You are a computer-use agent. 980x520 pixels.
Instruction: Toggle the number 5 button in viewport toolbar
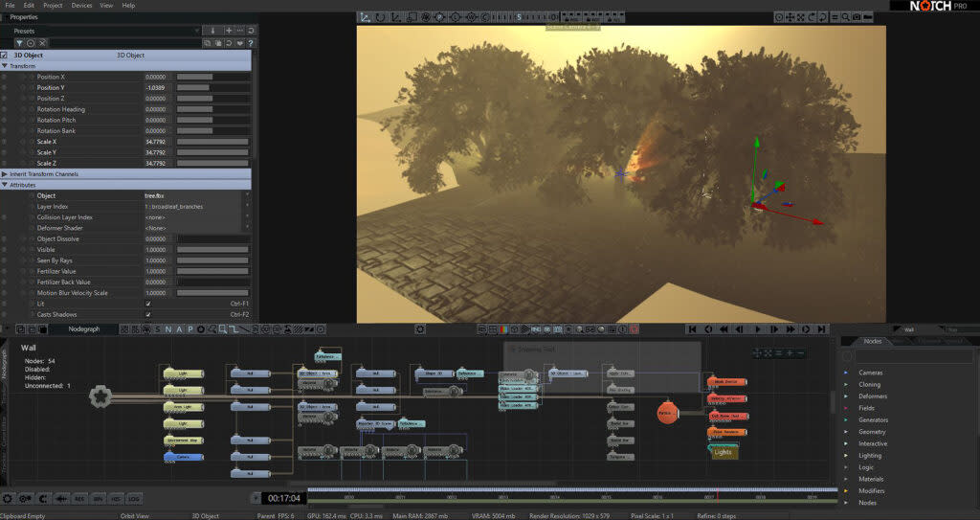tap(519, 17)
